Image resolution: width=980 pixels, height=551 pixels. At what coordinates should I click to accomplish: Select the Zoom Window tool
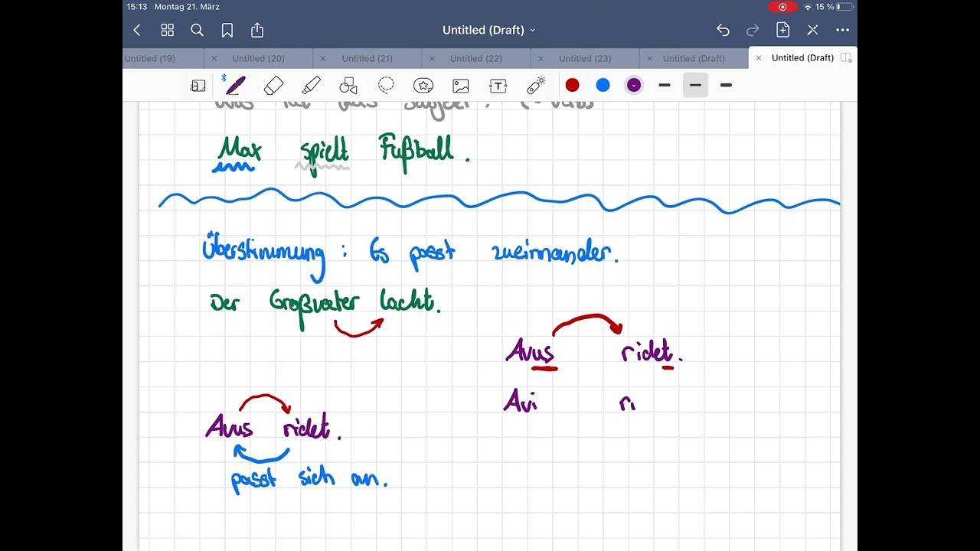point(198,86)
